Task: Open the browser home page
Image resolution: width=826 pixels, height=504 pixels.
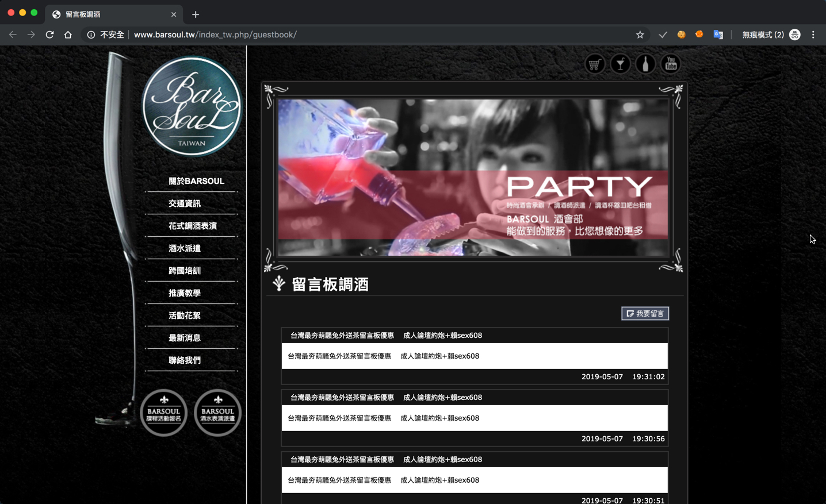Action: pos(68,34)
